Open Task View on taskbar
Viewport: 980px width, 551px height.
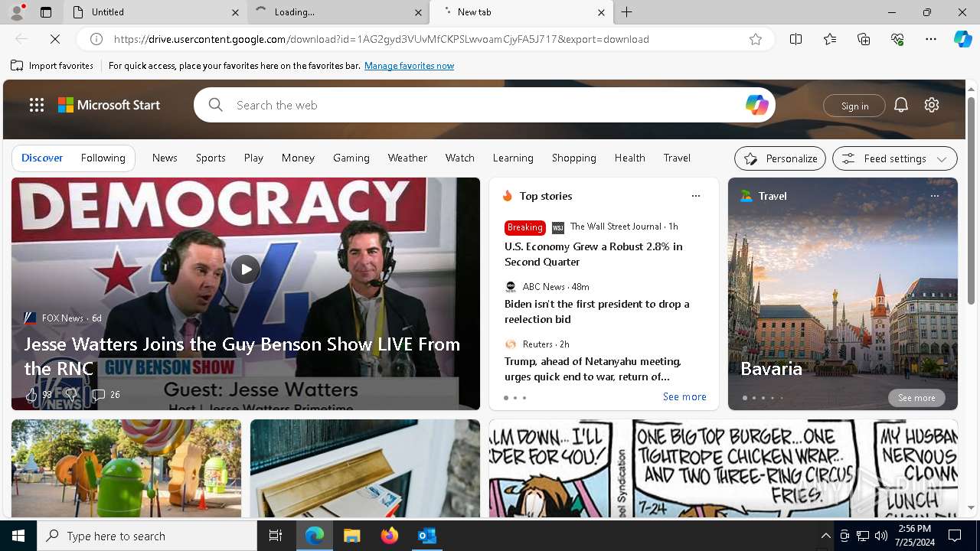pos(276,536)
